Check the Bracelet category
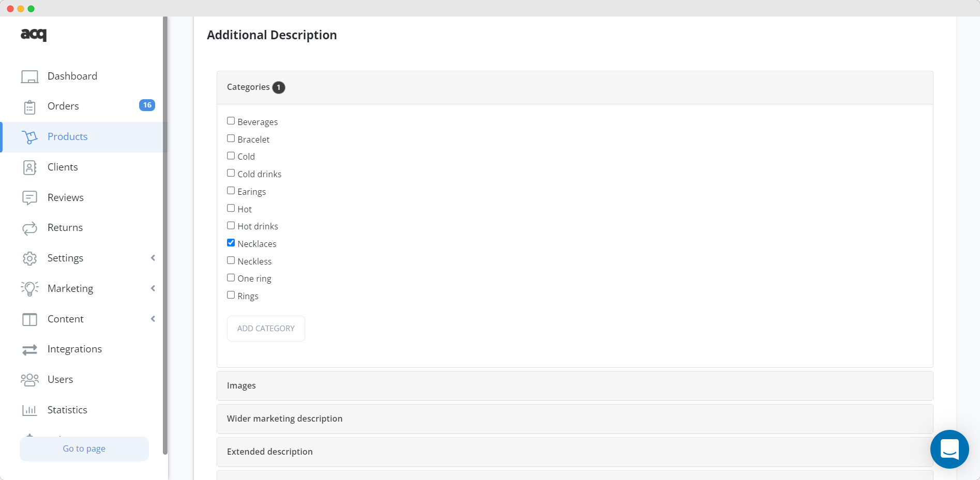 coord(231,138)
